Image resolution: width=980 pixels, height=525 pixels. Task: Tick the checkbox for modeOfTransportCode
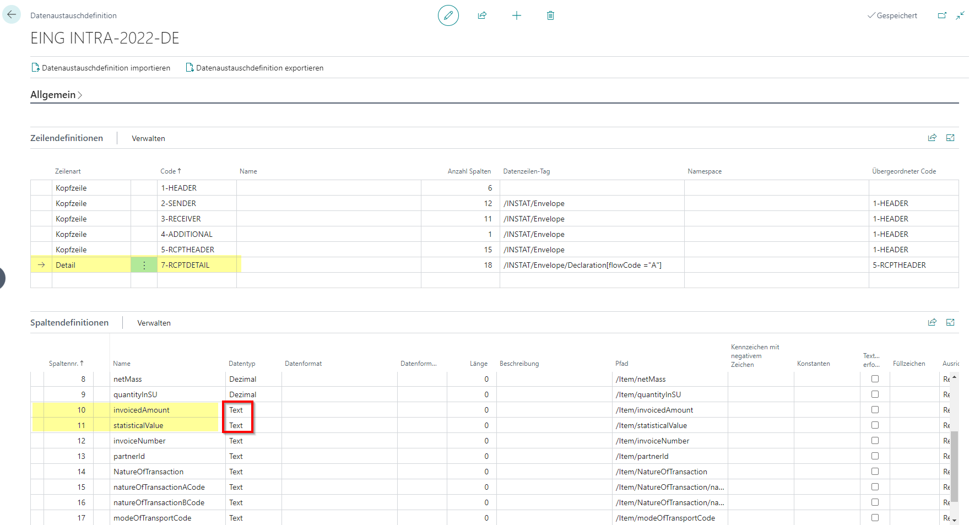(x=875, y=517)
